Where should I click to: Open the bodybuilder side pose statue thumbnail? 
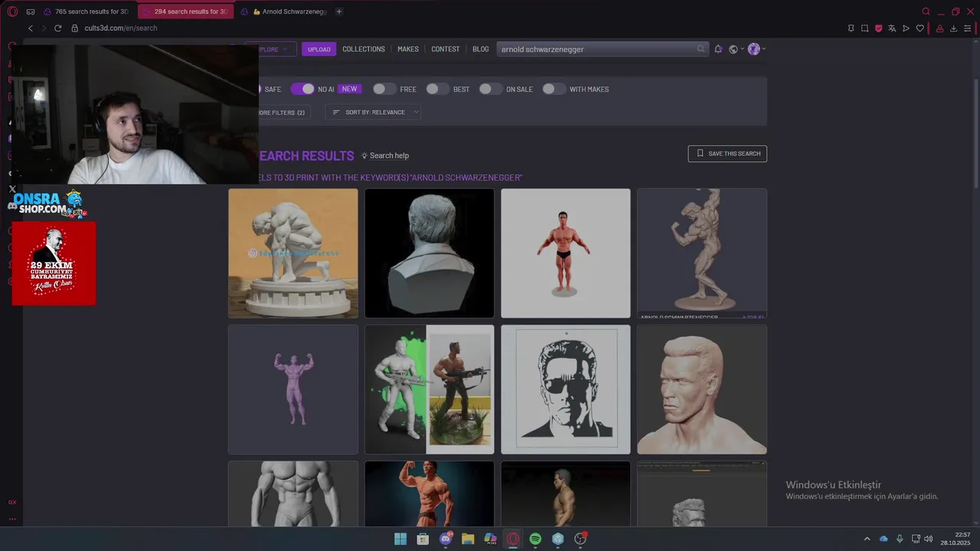(x=702, y=253)
